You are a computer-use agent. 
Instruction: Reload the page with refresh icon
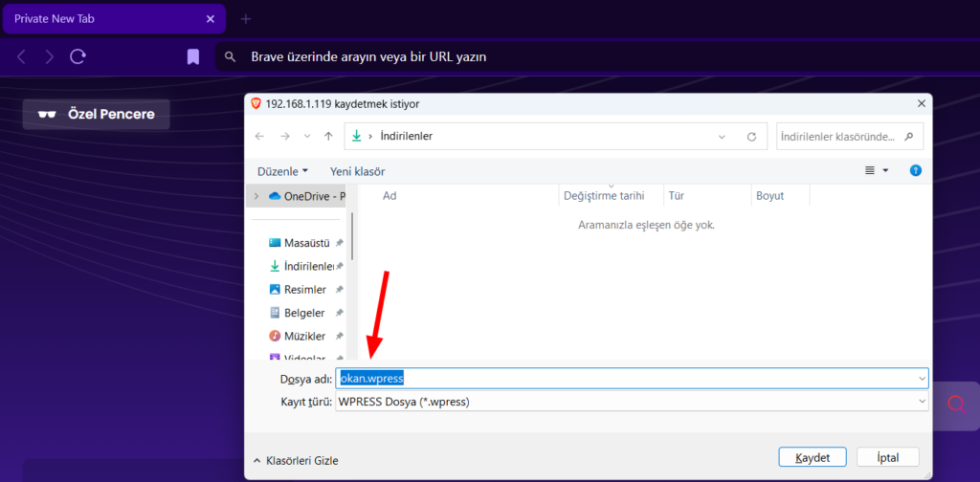tap(78, 57)
